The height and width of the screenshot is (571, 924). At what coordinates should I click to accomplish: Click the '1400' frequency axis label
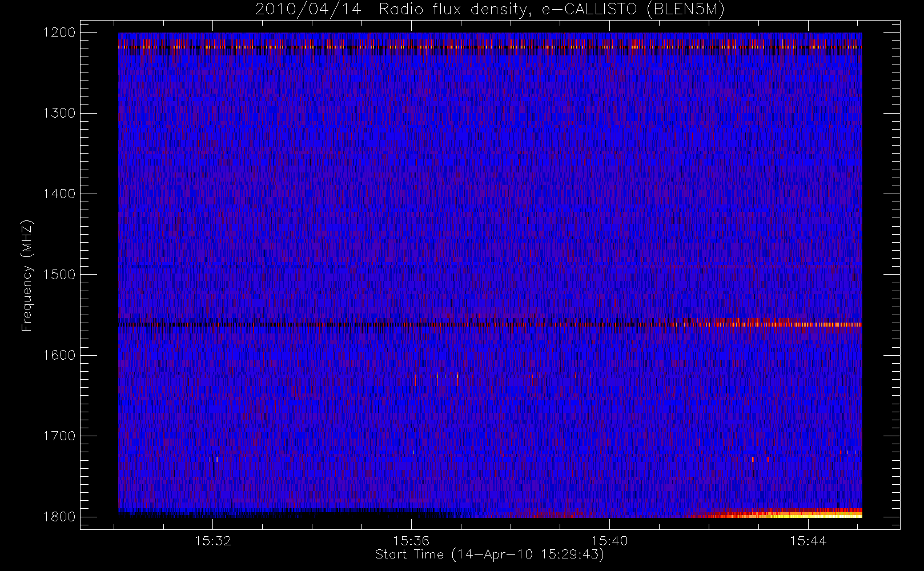point(59,194)
